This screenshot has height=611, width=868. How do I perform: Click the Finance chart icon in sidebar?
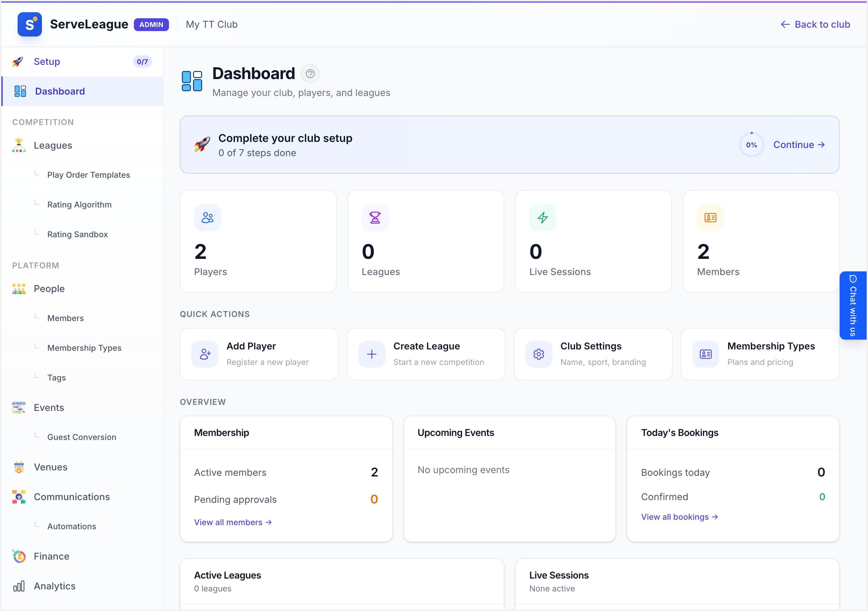click(x=19, y=556)
